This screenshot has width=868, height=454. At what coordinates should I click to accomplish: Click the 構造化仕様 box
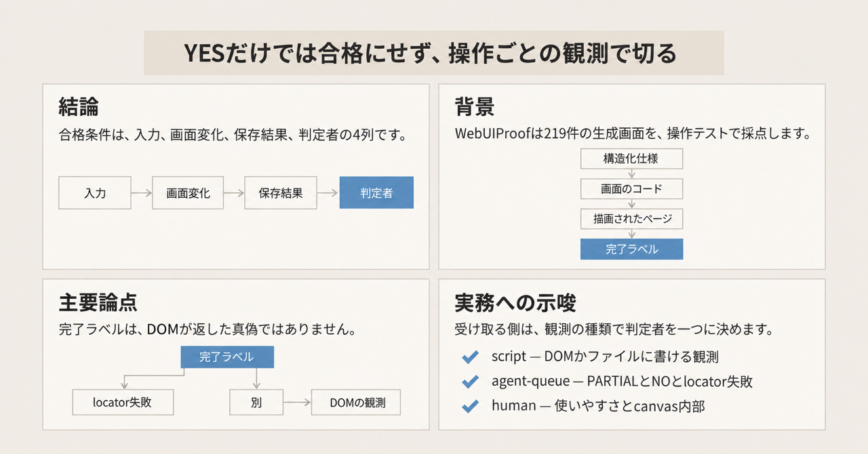[x=631, y=159]
